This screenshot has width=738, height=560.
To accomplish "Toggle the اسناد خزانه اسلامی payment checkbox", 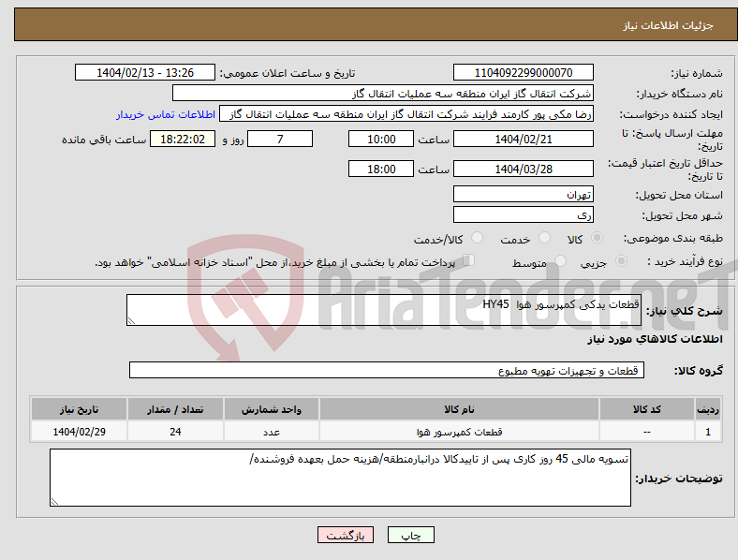I will [469, 260].
